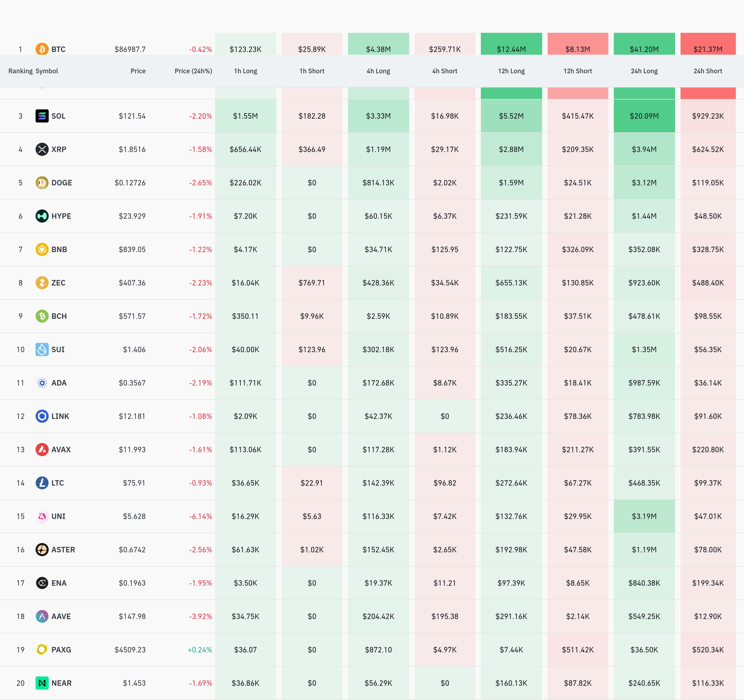Open the AVAX symbol link
This screenshot has height=700, width=744.
click(x=61, y=449)
